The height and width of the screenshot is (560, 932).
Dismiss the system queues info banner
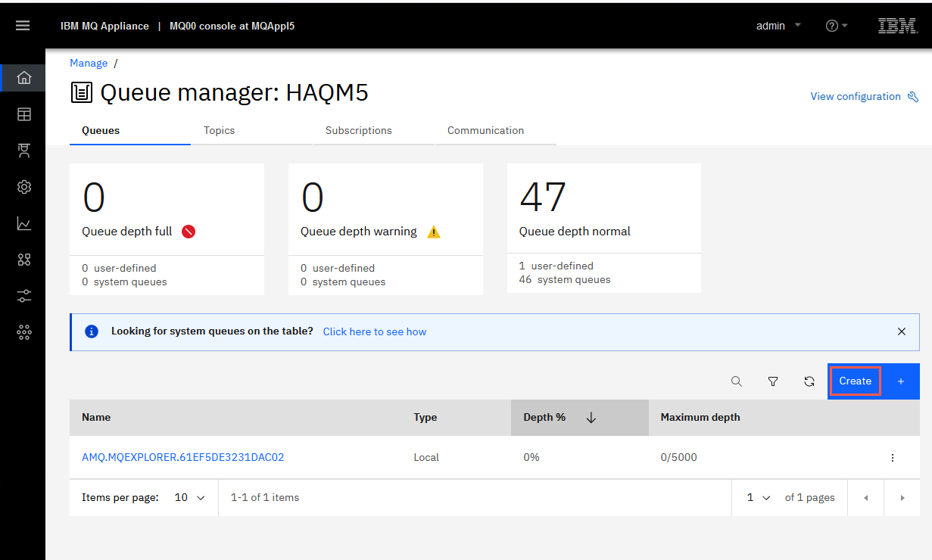pos(902,331)
